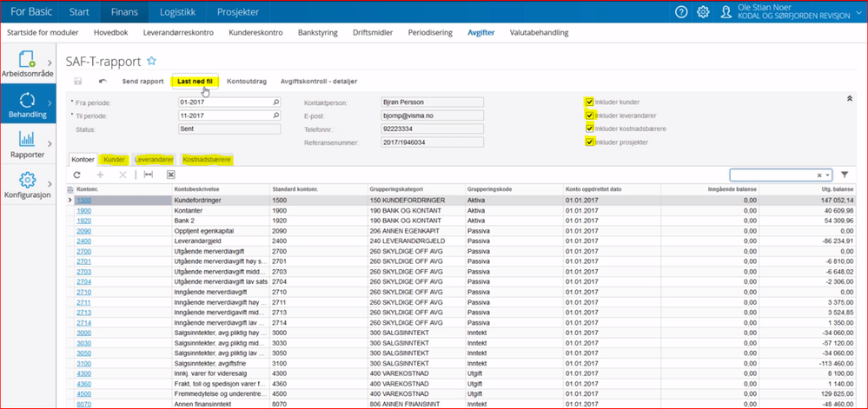868x409 pixels.
Task: Open account 1900 link
Action: [x=84, y=210]
